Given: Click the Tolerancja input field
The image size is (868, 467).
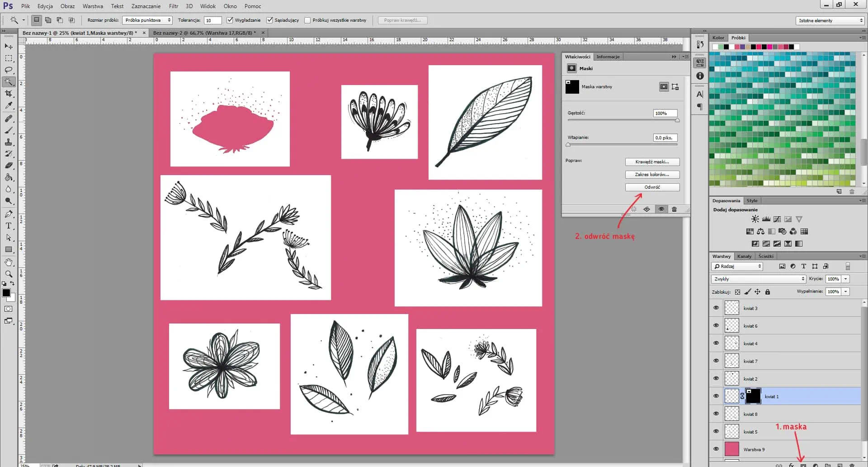Looking at the screenshot, I should click(212, 20).
